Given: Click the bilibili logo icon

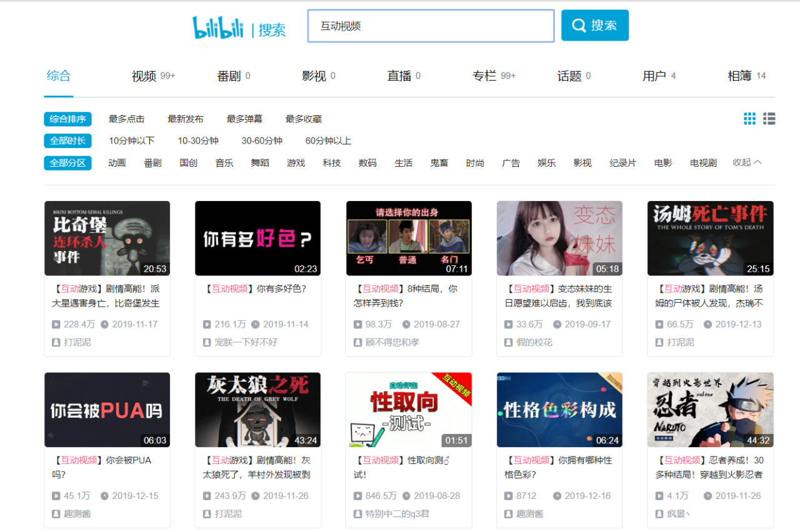Looking at the screenshot, I should tap(217, 27).
